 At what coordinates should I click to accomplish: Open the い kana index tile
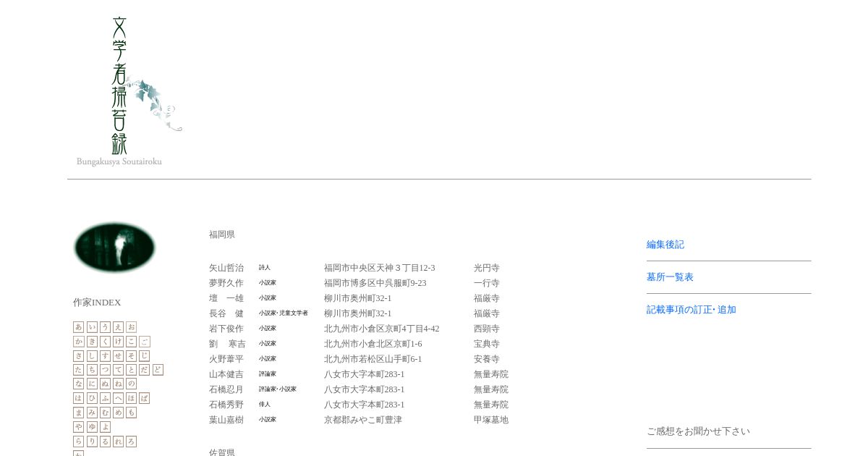[x=92, y=327]
